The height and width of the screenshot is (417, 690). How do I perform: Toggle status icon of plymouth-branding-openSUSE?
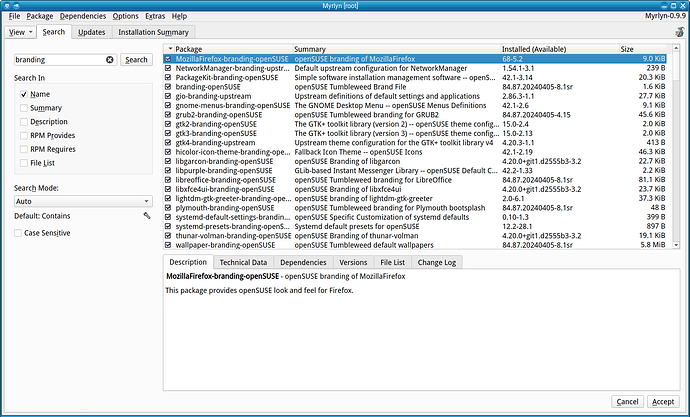click(168, 208)
